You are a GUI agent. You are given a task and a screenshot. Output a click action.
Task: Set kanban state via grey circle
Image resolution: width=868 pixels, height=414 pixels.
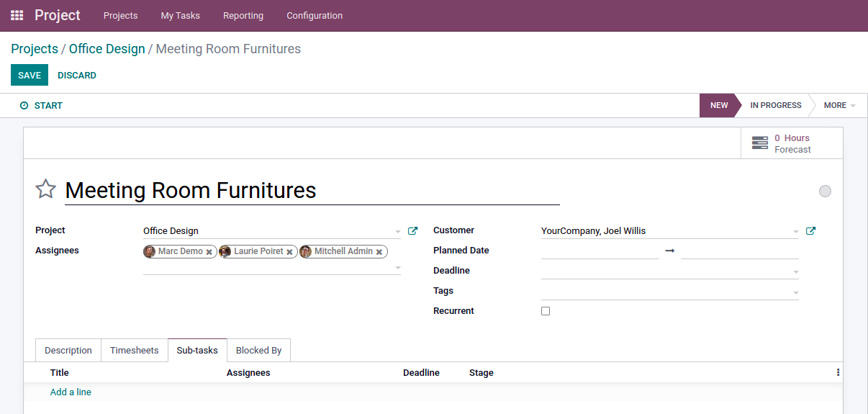coord(825,191)
